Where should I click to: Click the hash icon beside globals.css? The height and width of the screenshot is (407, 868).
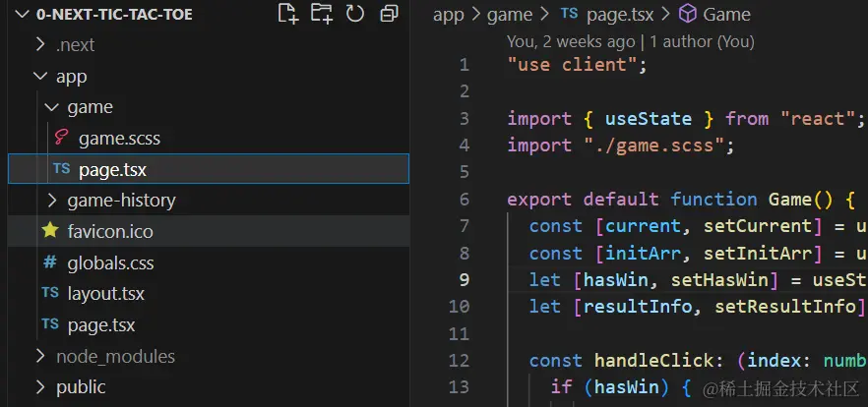(50, 262)
